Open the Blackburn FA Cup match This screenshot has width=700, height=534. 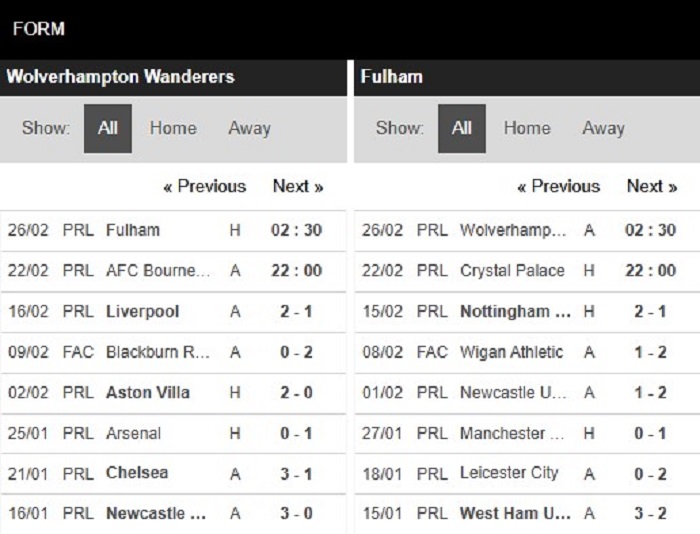(x=173, y=352)
